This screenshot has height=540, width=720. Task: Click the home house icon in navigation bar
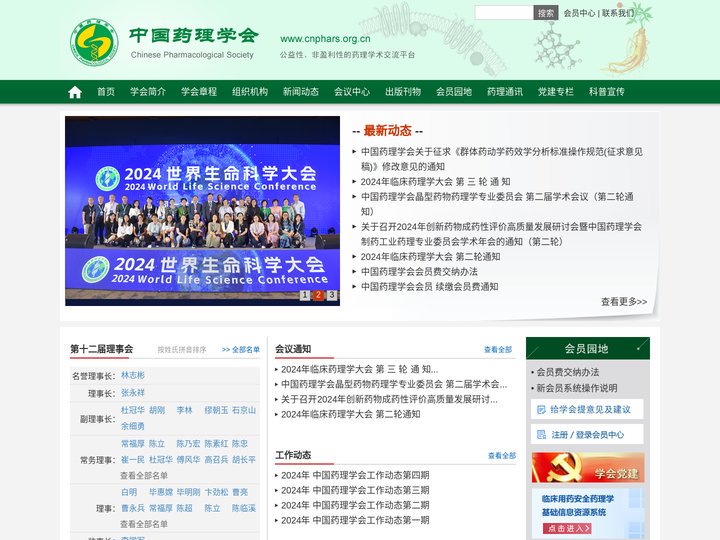(75, 92)
